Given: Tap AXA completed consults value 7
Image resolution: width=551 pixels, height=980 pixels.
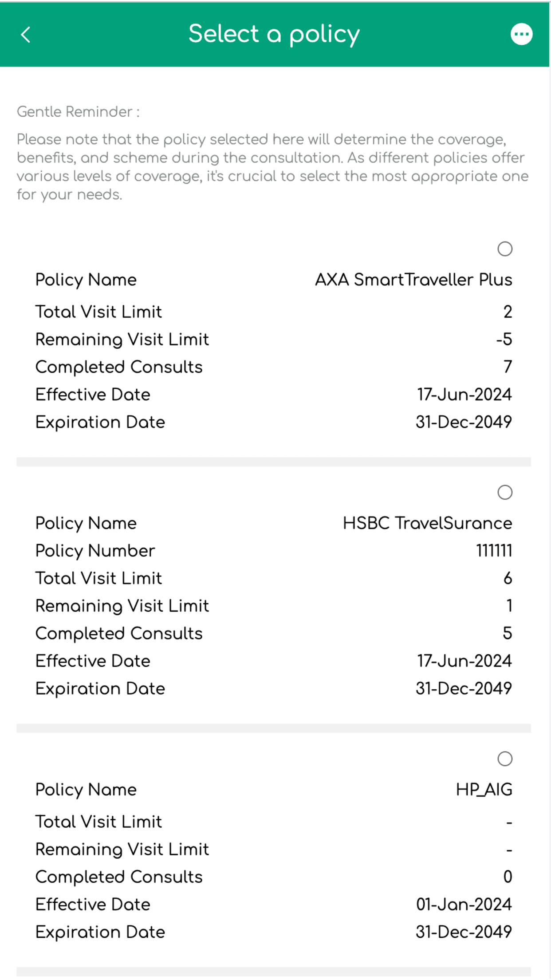Looking at the screenshot, I should (508, 367).
